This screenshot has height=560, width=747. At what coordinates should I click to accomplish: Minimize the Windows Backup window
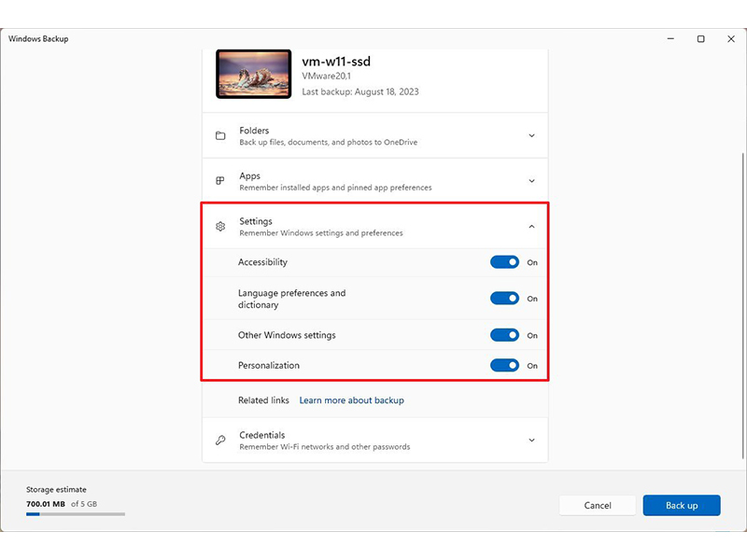tap(670, 39)
